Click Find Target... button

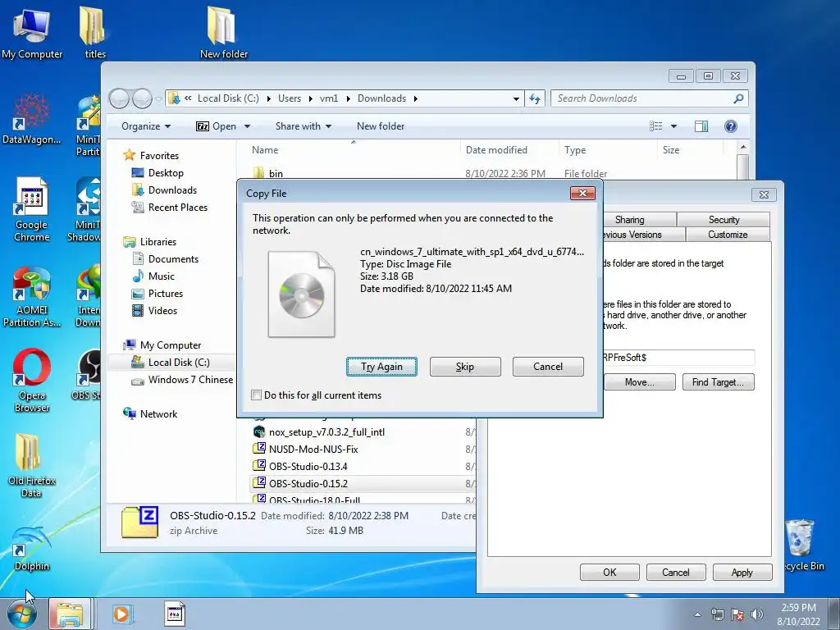pos(718,382)
